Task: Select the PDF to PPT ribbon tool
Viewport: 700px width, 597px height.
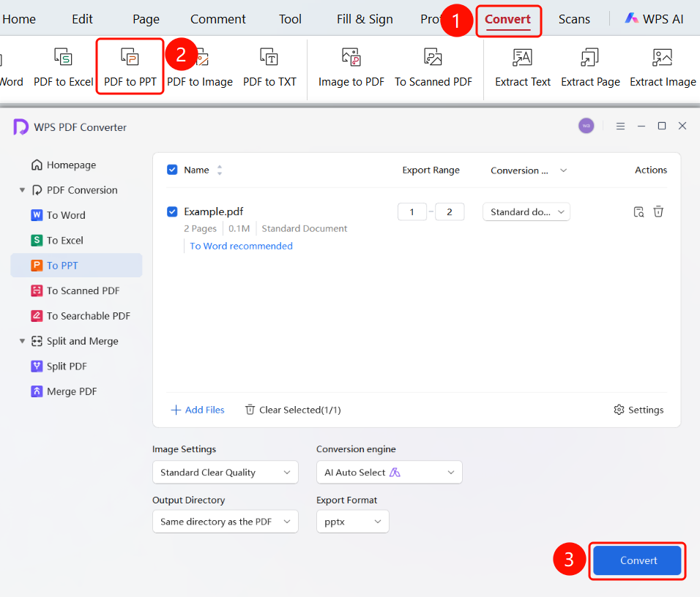Action: click(130, 67)
